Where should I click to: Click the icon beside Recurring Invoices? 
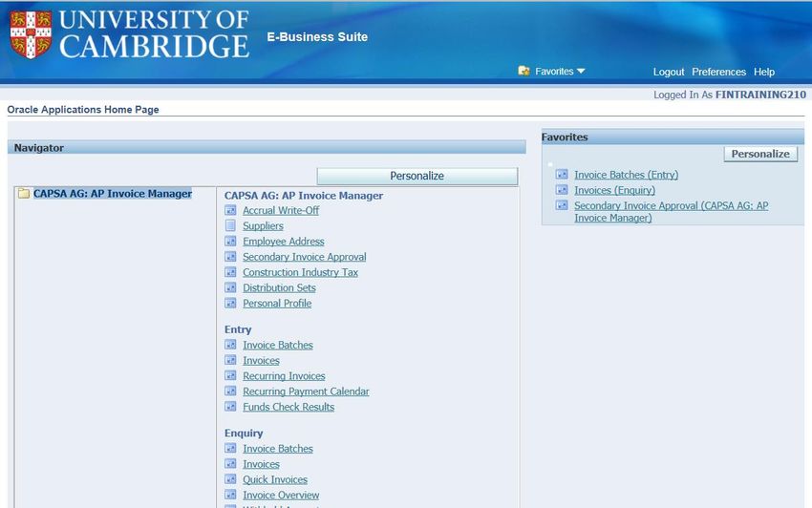coord(230,376)
